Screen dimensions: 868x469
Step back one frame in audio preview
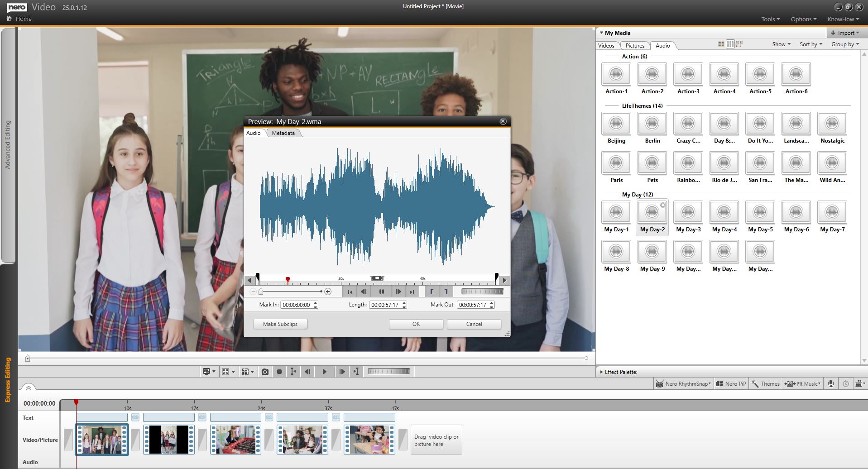coord(364,292)
